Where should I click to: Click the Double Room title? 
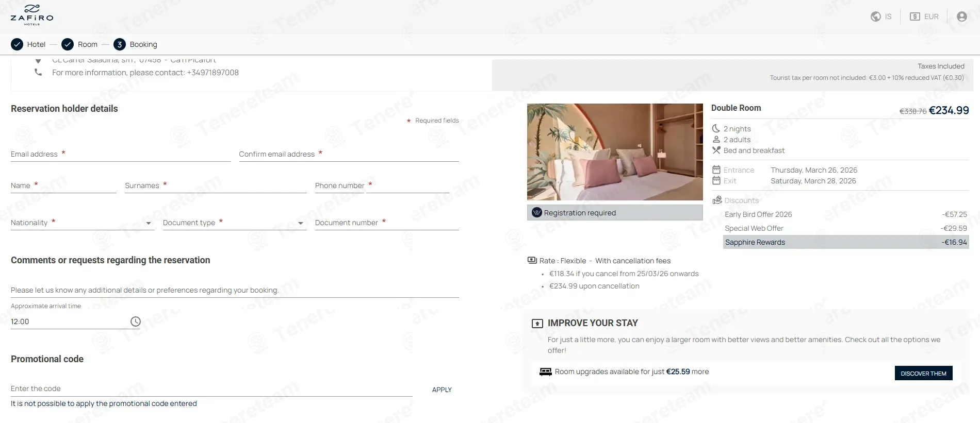[736, 108]
